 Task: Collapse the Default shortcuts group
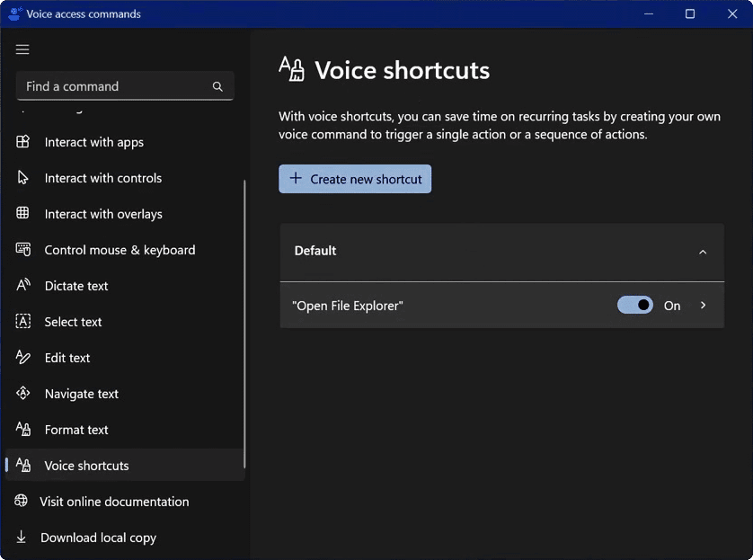click(703, 252)
